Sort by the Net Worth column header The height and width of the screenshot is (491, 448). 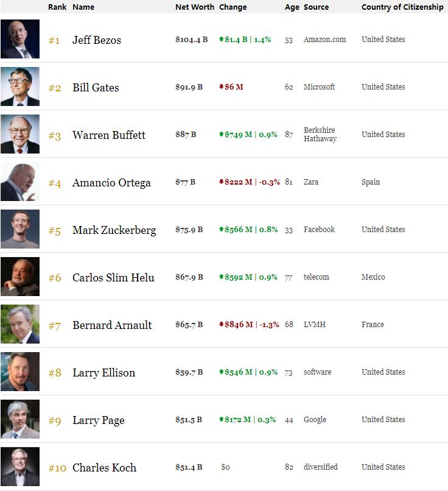pyautogui.click(x=194, y=7)
